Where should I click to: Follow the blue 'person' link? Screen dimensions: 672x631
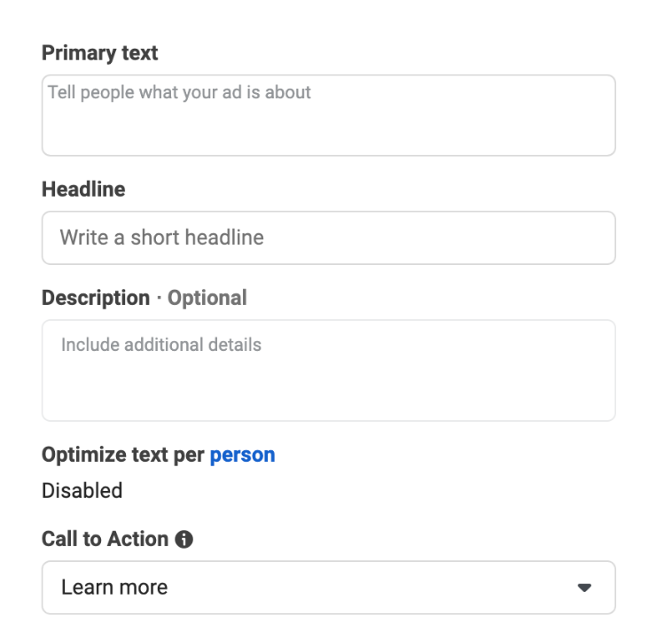coord(243,456)
